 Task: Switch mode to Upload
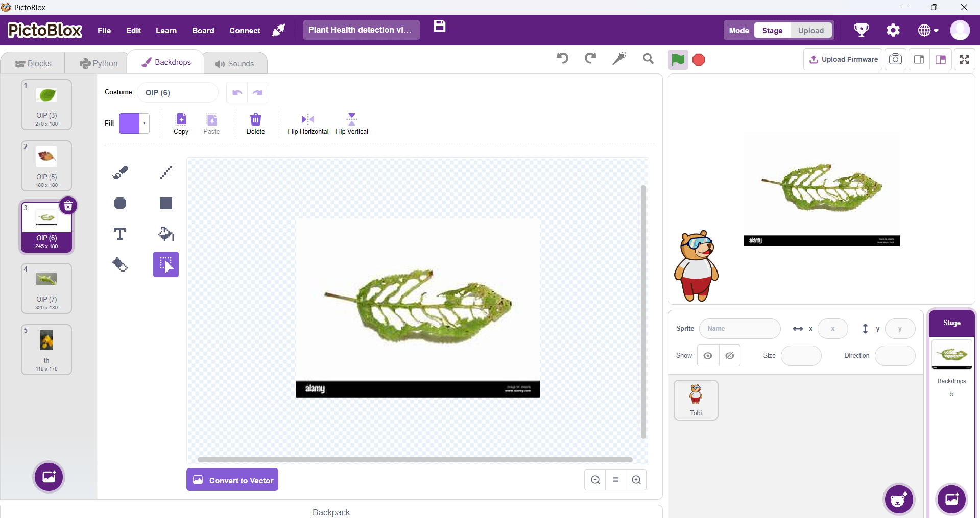(811, 30)
